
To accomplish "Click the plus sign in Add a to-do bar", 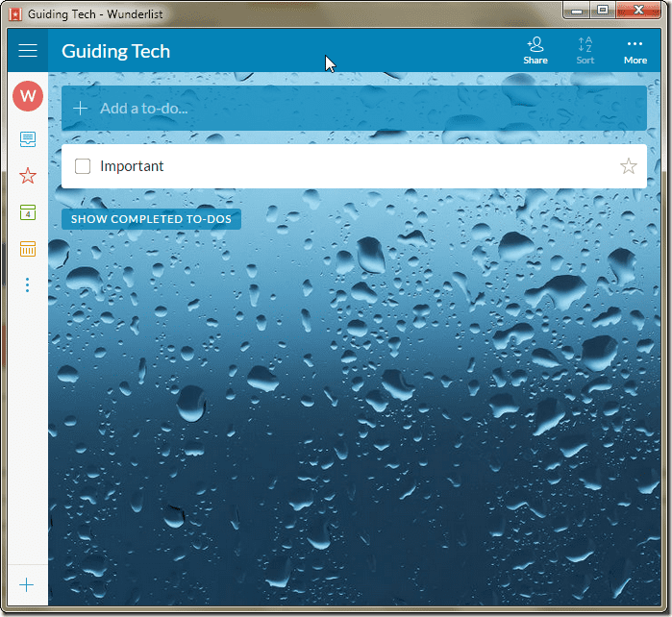I will tap(80, 109).
